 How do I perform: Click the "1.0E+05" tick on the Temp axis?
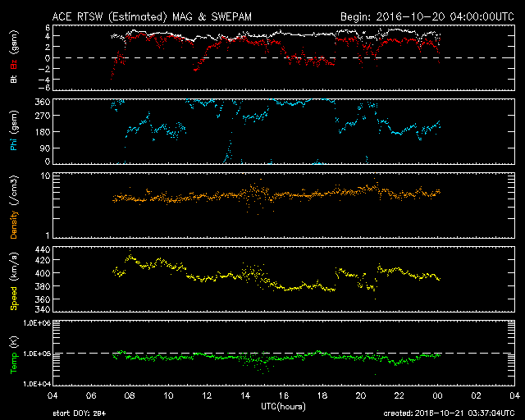pos(37,354)
